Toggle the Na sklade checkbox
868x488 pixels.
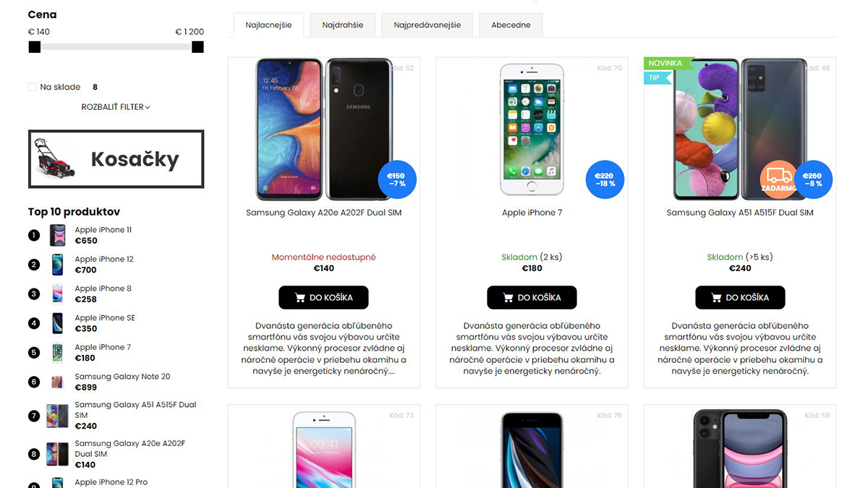click(x=32, y=87)
